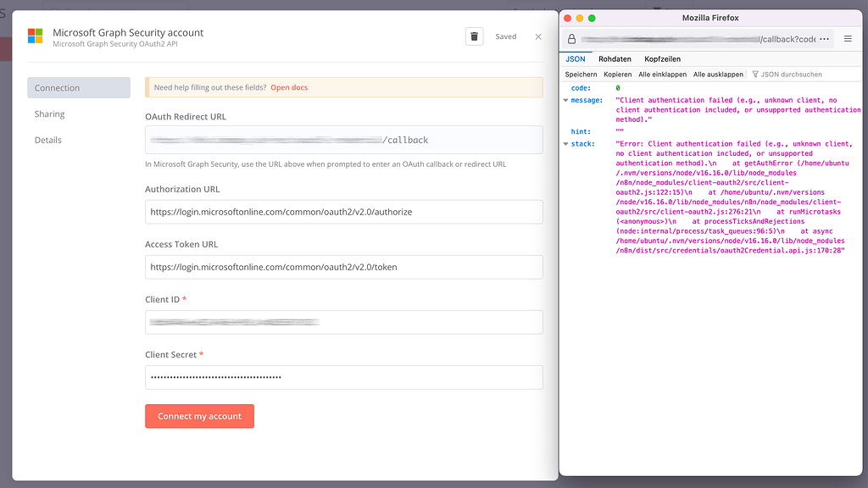This screenshot has height=488, width=868.
Task: Open the Firefox hamburger menu
Action: (847, 39)
